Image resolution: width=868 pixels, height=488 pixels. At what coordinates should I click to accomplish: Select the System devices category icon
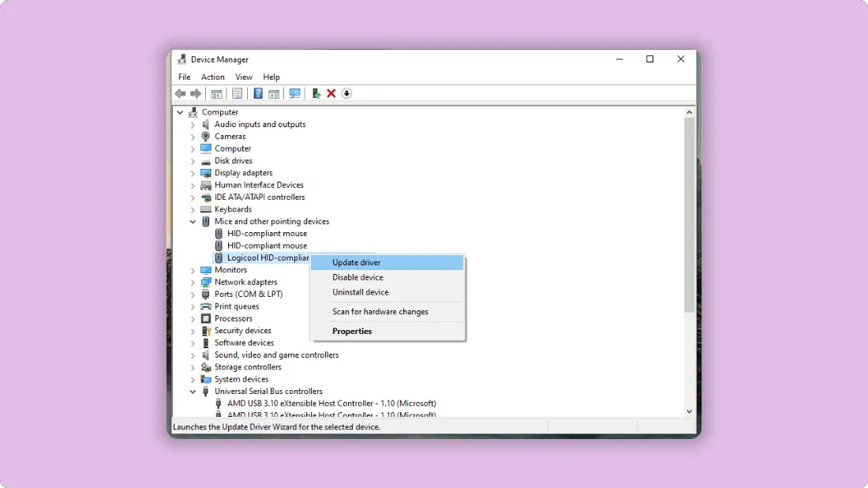(x=206, y=380)
